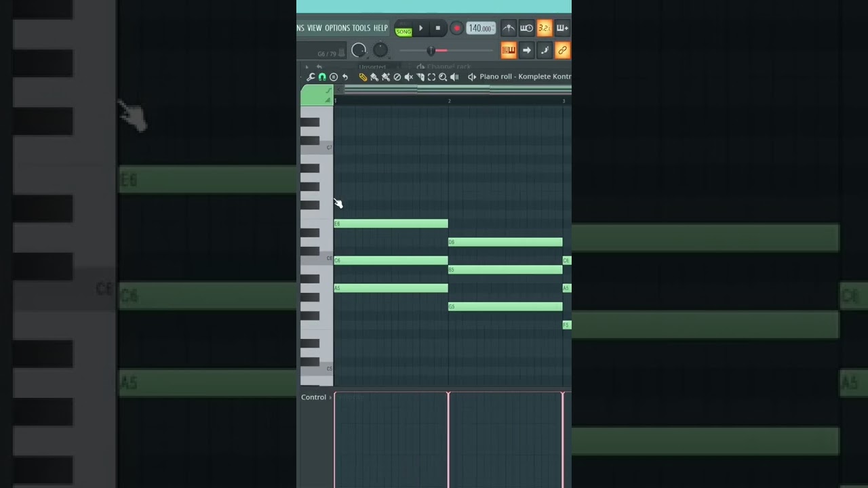Select the long C6 note in bar 1

[x=391, y=260]
